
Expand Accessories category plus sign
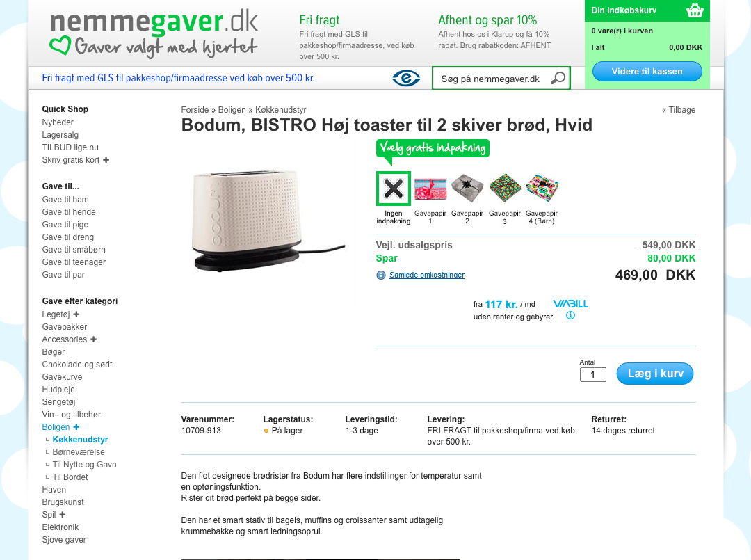(x=93, y=339)
